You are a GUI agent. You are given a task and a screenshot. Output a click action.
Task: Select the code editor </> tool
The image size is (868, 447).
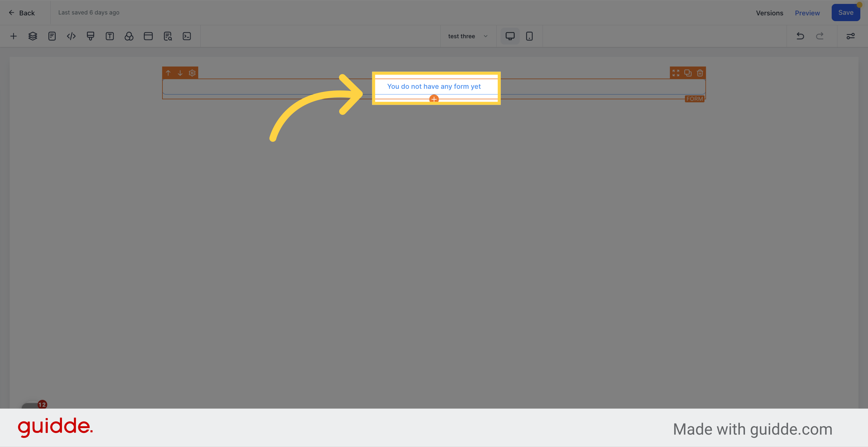(71, 36)
